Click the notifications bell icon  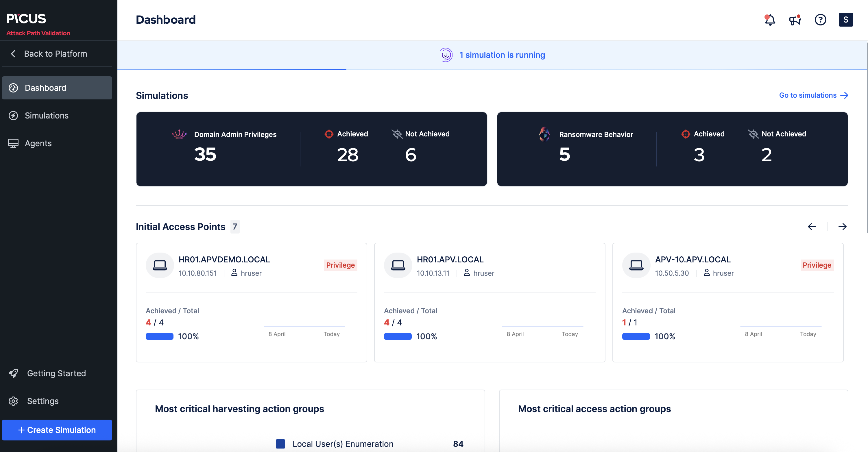pos(770,20)
